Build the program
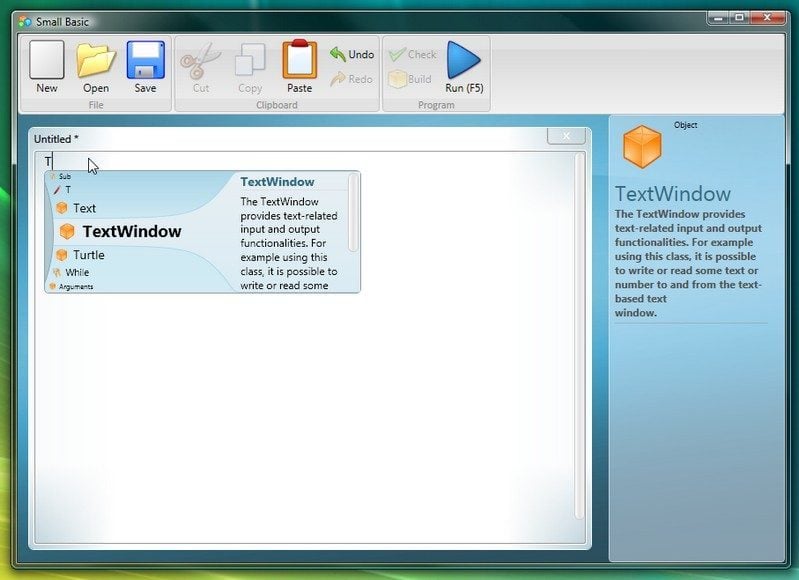799x580 pixels. [x=410, y=79]
